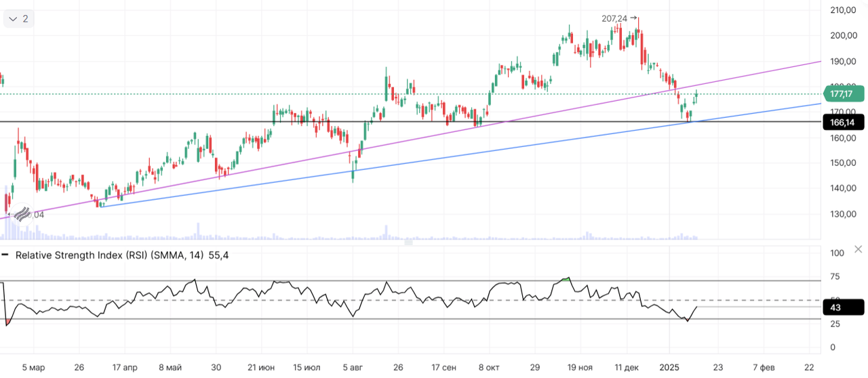Select the black 166,14 price label
Screen dimensions: 868x378
click(843, 123)
